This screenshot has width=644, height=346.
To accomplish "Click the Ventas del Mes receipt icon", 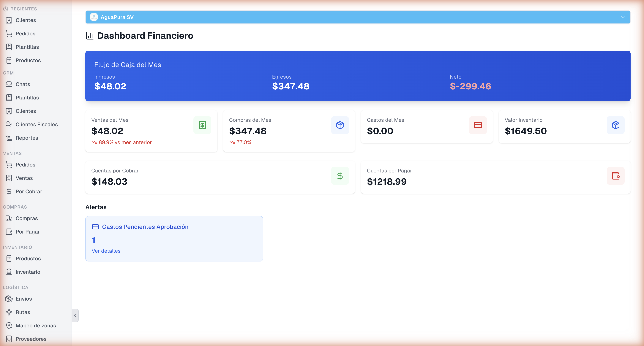I will [x=202, y=125].
